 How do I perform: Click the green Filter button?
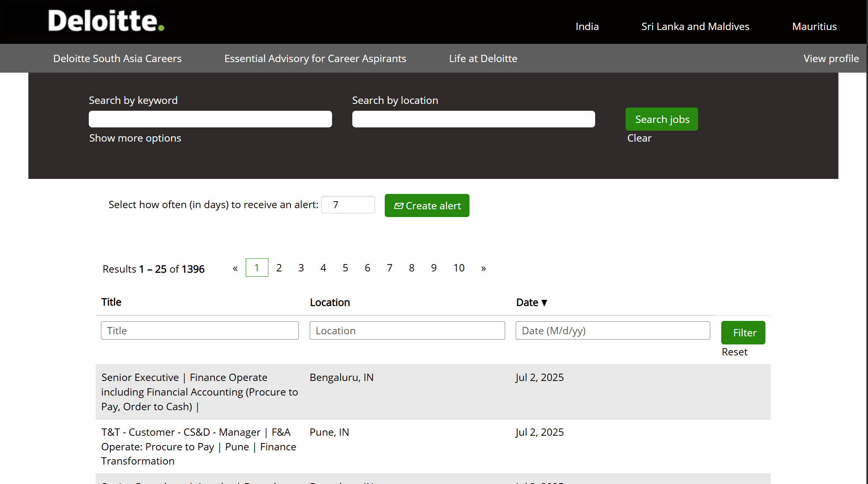[x=743, y=333]
